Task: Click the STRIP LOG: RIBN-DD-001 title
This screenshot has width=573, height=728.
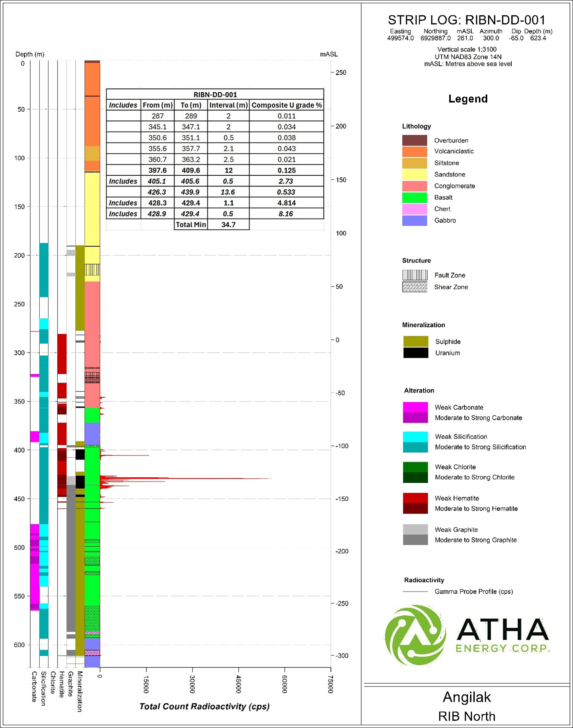Action: tap(466, 20)
